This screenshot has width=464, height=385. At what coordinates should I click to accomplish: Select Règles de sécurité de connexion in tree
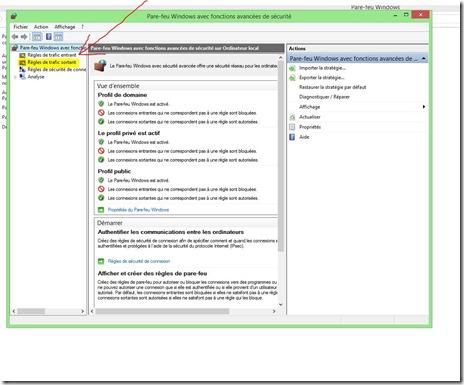coord(57,69)
